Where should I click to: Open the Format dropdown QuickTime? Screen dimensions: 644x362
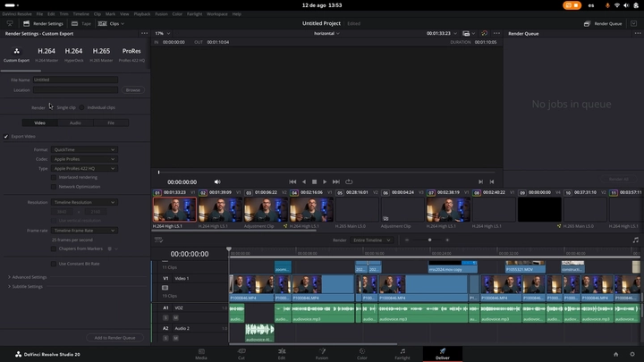(84, 150)
